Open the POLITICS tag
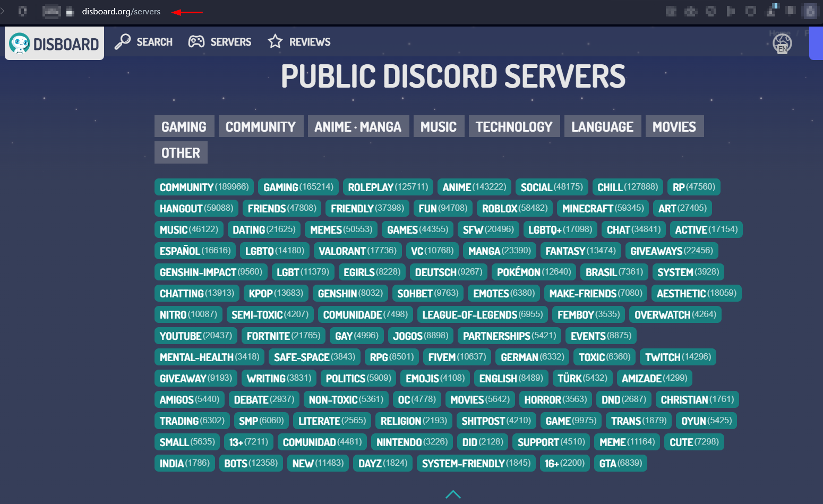Screen dimensions: 823x504 358,378
